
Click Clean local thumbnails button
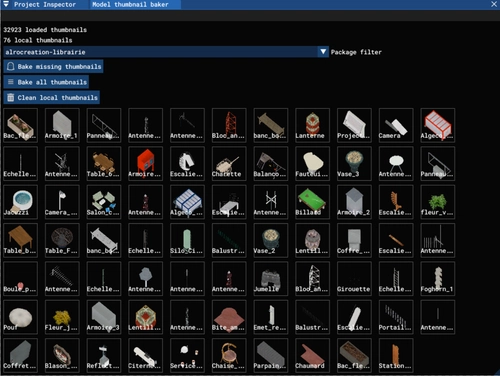(52, 98)
